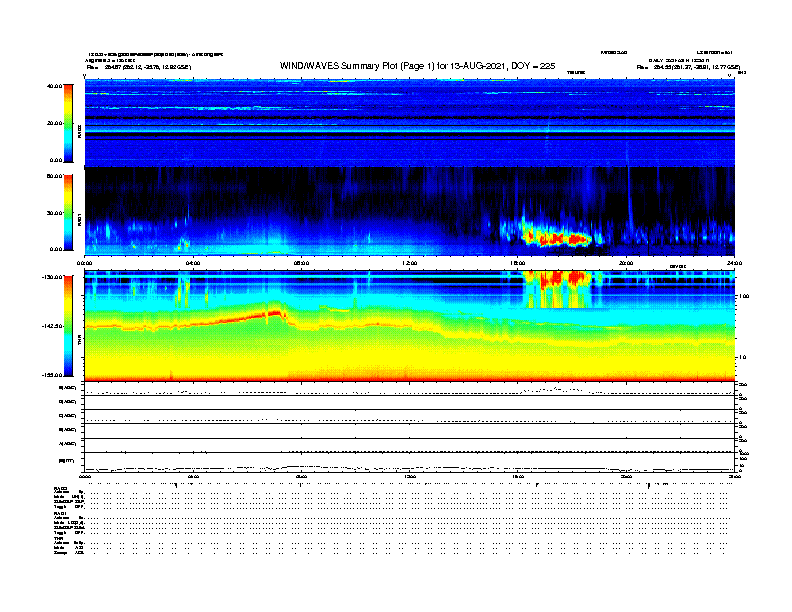Select the TNR intensity color bar
The width and height of the screenshot is (792, 612).
[x=68, y=326]
